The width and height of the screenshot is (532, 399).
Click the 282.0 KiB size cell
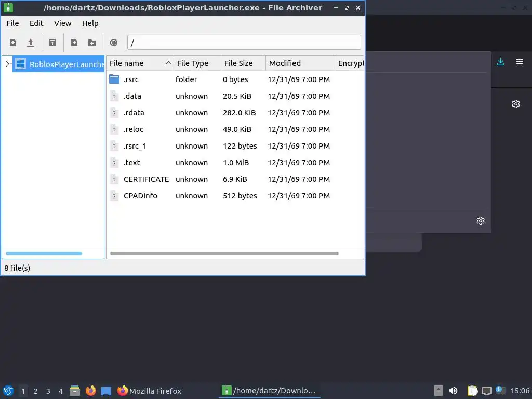(x=239, y=113)
